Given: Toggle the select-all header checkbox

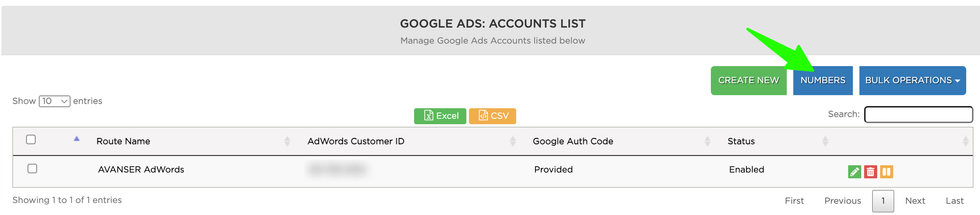Looking at the screenshot, I should coord(31,140).
